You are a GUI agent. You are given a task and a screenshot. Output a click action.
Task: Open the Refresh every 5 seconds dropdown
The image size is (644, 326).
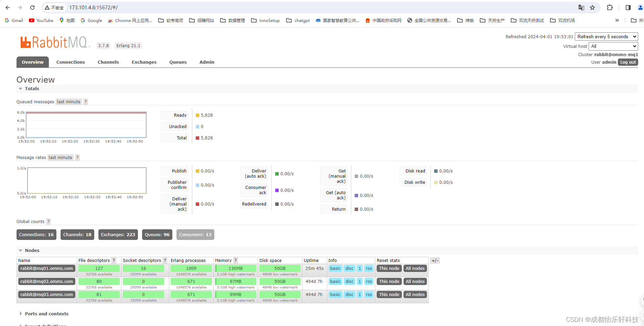pyautogui.click(x=606, y=36)
